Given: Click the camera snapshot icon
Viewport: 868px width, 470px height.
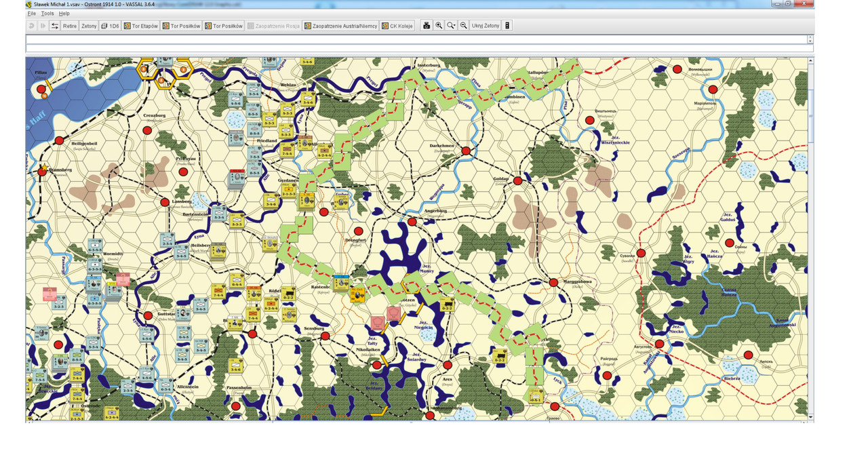Looking at the screenshot, I should pos(427,26).
